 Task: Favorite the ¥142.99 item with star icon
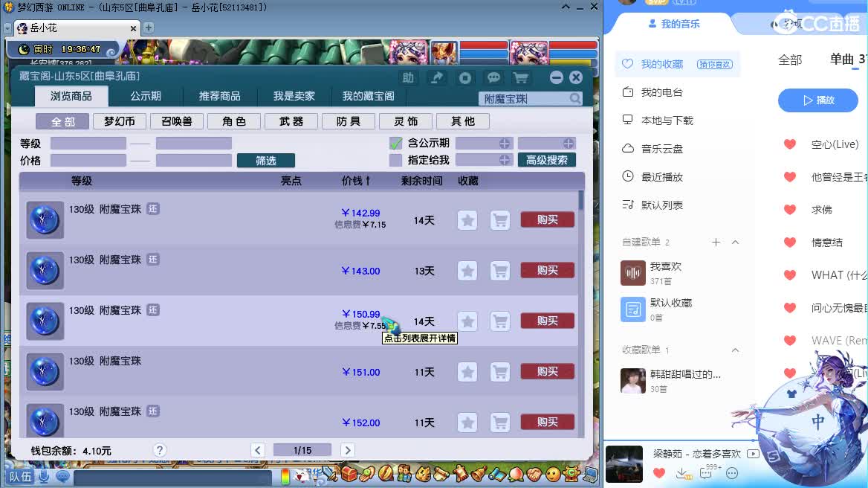point(467,220)
